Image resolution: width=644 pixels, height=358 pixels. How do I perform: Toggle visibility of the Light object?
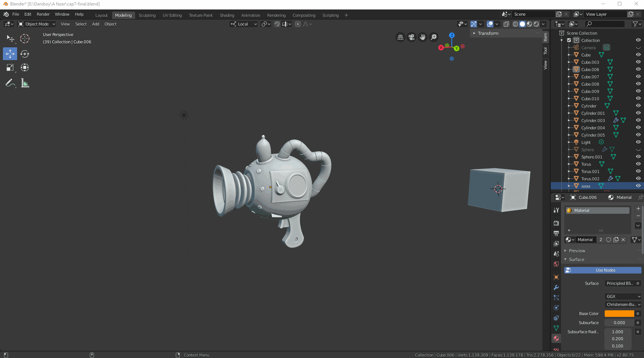coord(638,142)
